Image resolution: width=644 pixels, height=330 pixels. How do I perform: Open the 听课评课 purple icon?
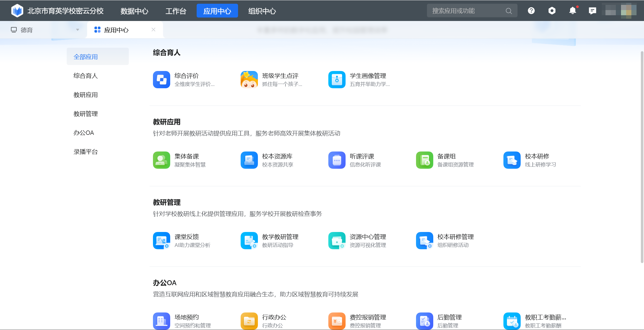click(337, 160)
